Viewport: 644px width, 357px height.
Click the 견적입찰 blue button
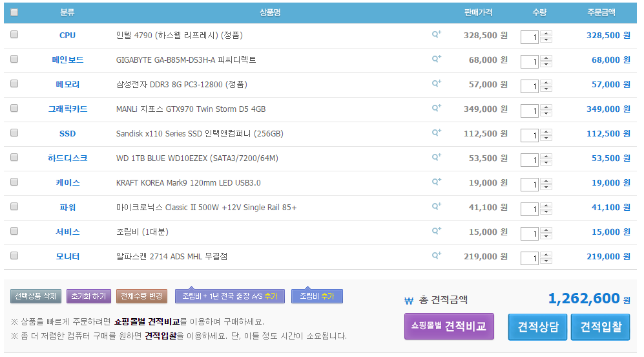(x=601, y=327)
